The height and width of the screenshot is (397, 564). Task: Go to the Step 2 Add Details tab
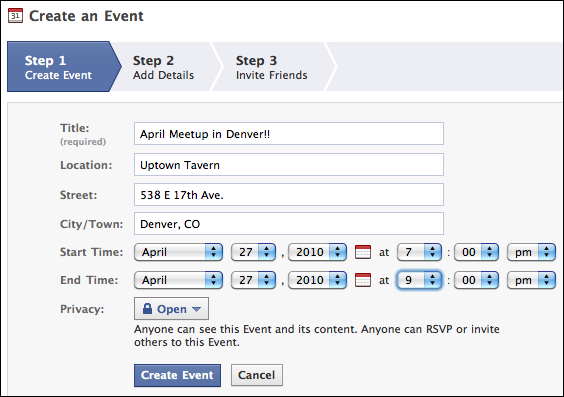click(163, 67)
